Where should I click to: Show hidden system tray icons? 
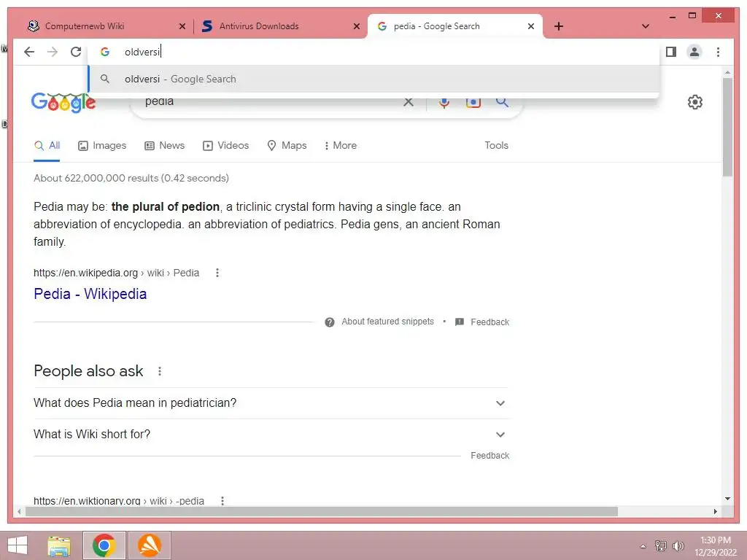tap(643, 546)
